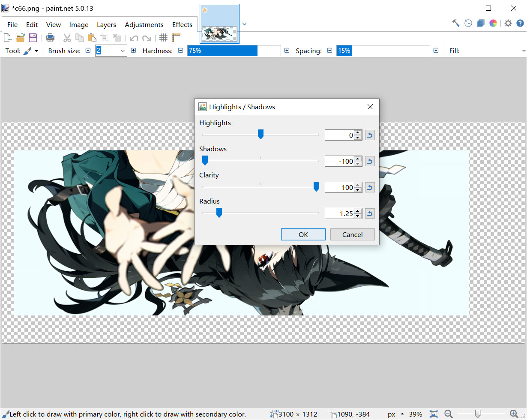Open the Effects menu
527x420 pixels.
point(182,25)
